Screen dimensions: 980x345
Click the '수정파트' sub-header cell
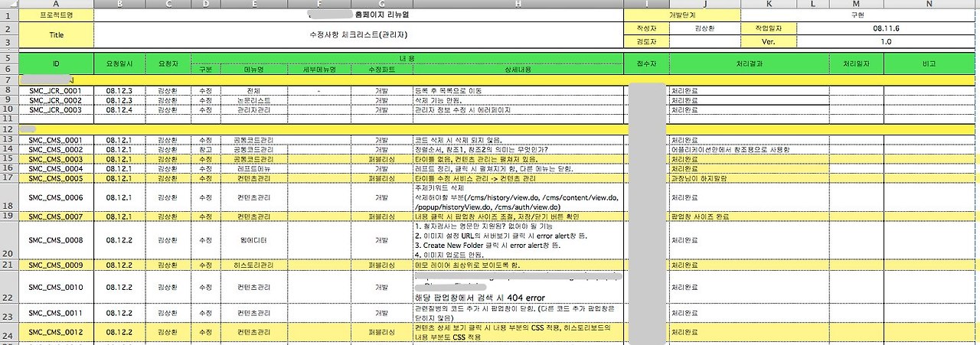click(x=381, y=70)
